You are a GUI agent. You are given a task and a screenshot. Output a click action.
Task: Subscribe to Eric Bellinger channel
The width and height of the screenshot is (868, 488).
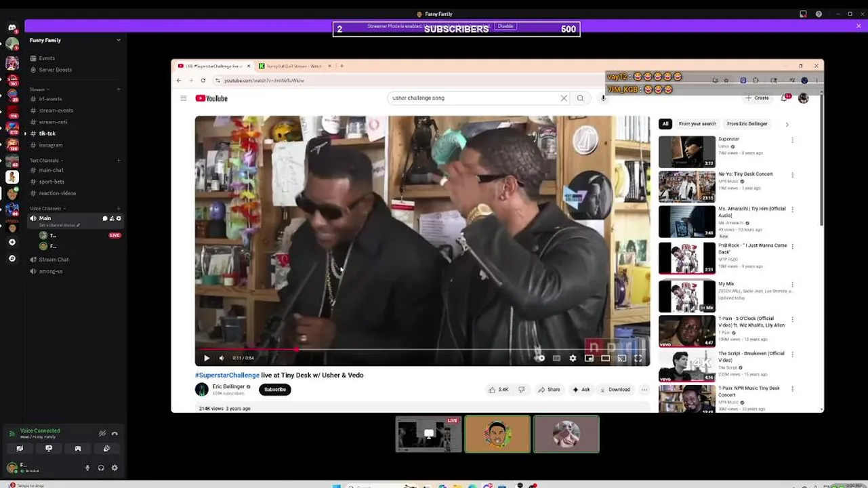(274, 390)
